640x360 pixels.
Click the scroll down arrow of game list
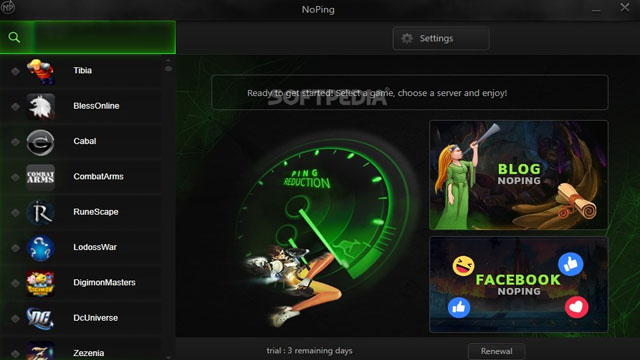pos(168,358)
